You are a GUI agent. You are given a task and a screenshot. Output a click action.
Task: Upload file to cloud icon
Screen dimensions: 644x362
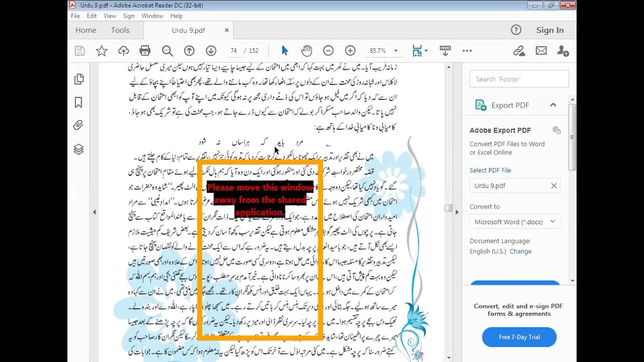(x=123, y=51)
